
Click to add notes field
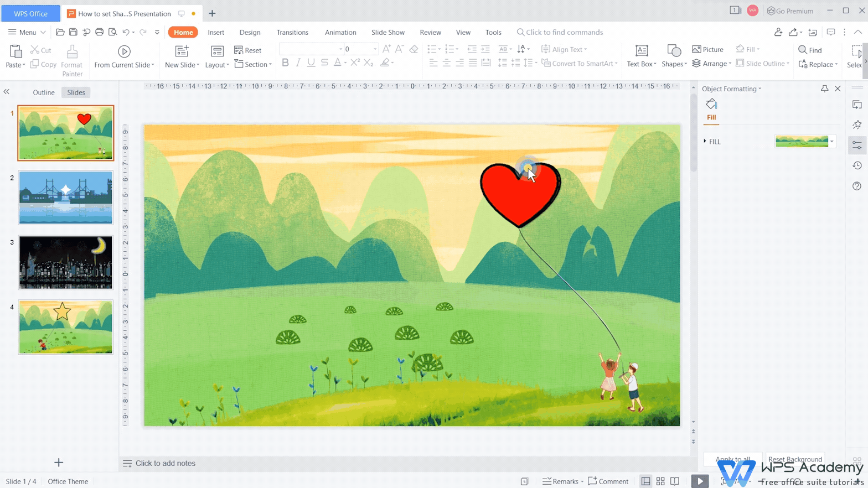point(166,463)
